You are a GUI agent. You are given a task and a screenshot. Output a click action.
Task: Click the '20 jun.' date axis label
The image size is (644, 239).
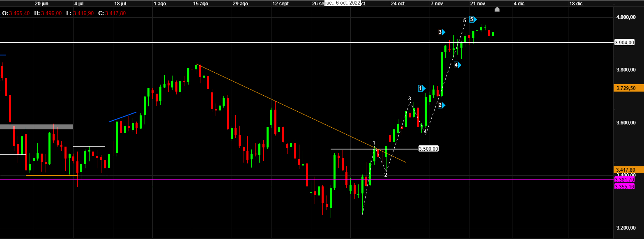[x=43, y=3]
